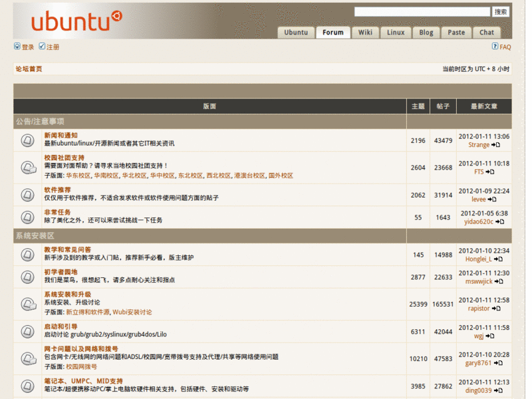
Task: Switch to the Forum tab
Action: 333,33
